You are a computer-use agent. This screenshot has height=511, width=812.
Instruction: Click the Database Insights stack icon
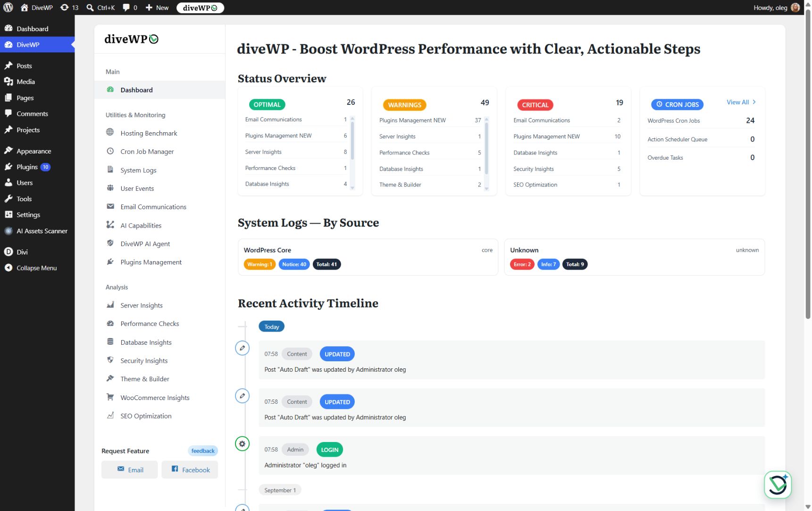(110, 341)
